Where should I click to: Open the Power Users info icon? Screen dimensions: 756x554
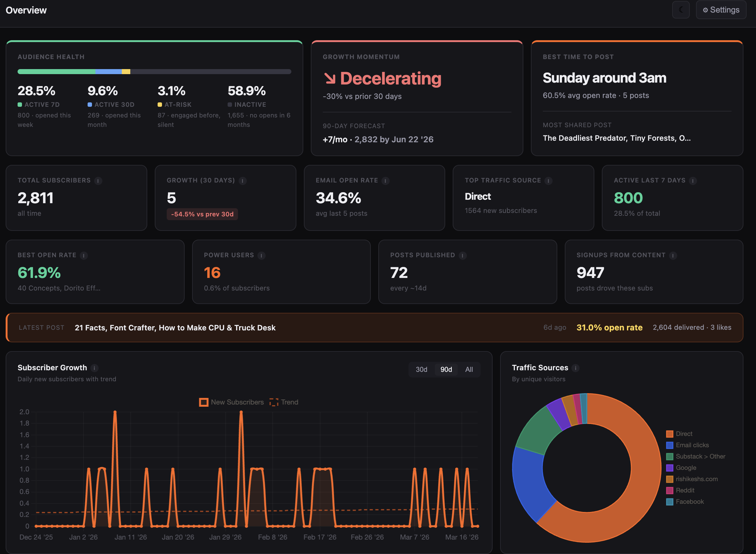pyautogui.click(x=261, y=255)
